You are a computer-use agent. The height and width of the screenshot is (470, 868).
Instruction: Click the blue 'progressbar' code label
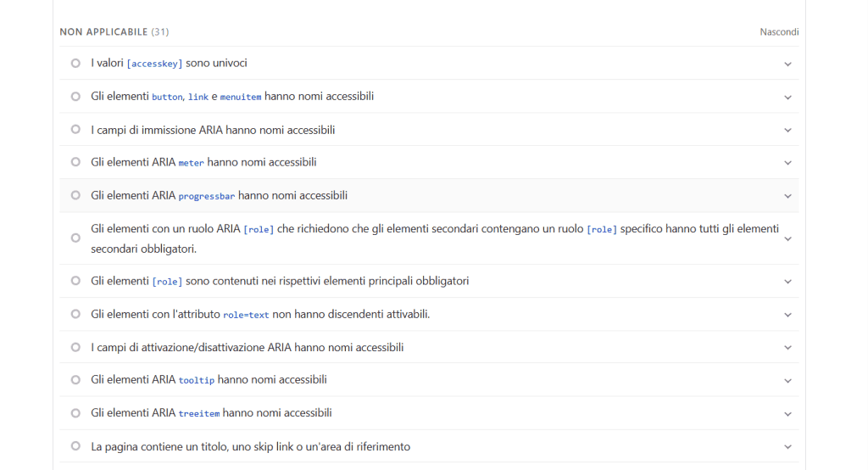(206, 196)
